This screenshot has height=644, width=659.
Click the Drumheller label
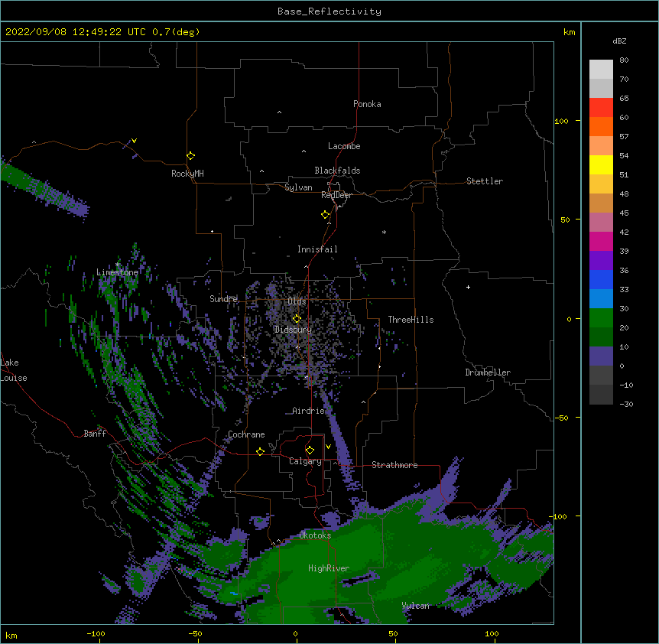(488, 372)
